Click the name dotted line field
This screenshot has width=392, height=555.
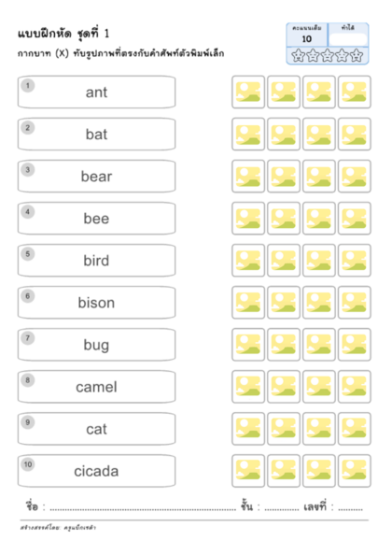tap(143, 509)
